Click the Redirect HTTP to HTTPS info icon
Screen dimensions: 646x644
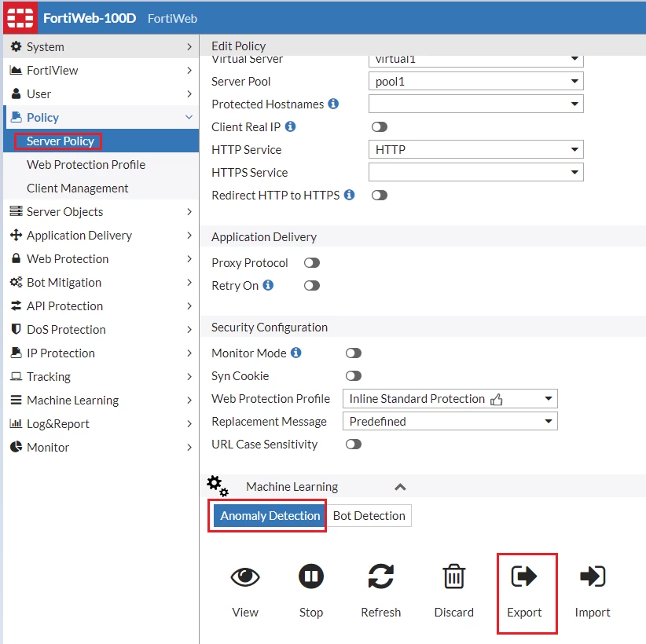pos(350,195)
